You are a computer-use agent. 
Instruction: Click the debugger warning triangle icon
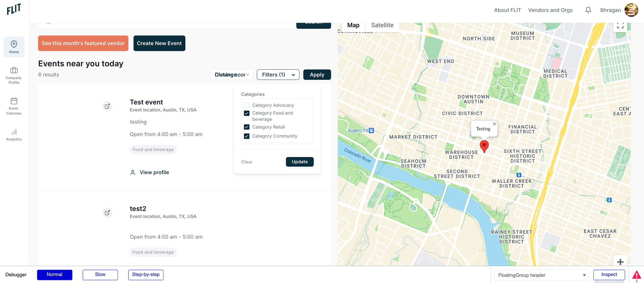pos(636,275)
